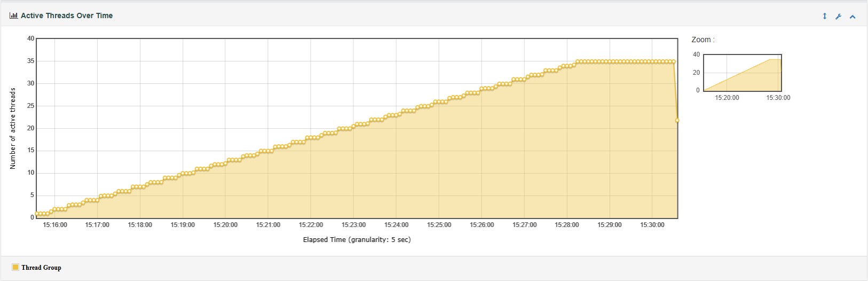Image resolution: width=868 pixels, height=281 pixels.
Task: Click the Number of active threads axis label
Action: coord(13,129)
